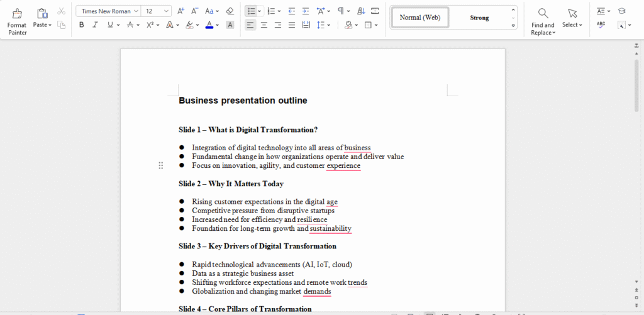Toggle bold formatting
This screenshot has width=644, height=315.
(82, 25)
